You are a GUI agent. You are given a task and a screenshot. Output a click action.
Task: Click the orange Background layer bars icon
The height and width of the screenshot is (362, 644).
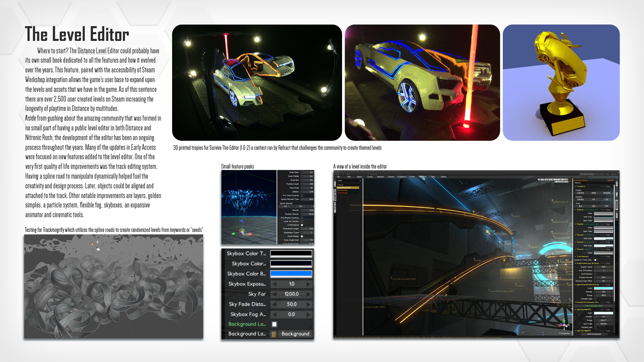[x=274, y=334]
